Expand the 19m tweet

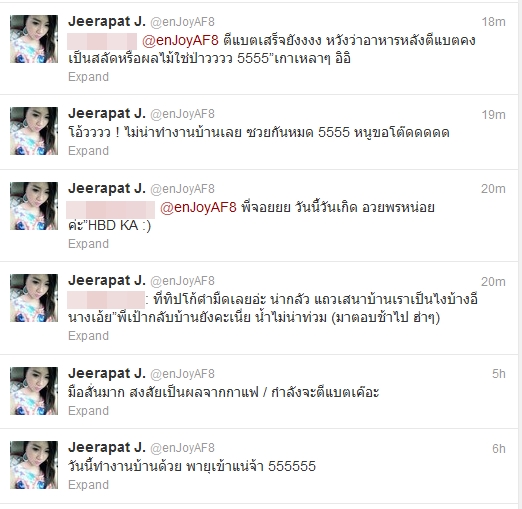point(88,151)
